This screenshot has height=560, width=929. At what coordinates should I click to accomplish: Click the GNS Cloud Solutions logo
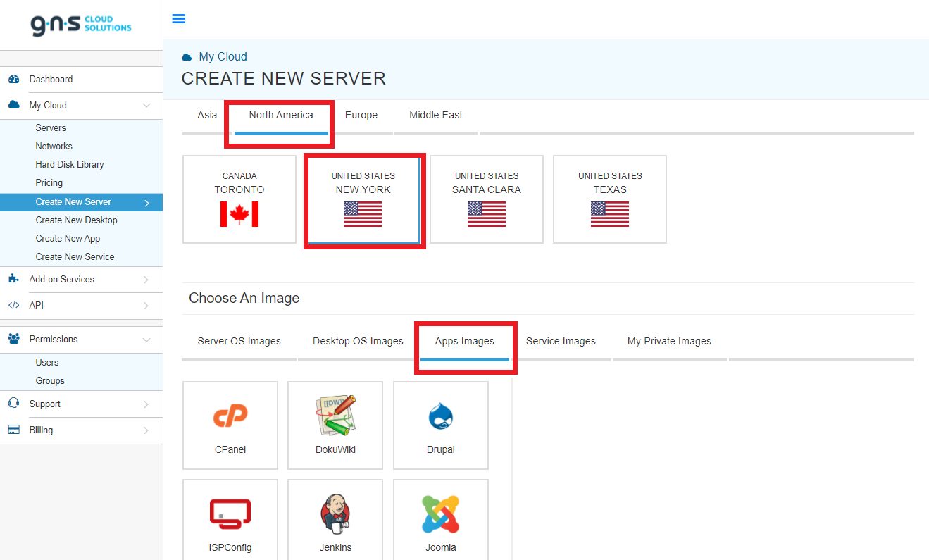[x=81, y=24]
